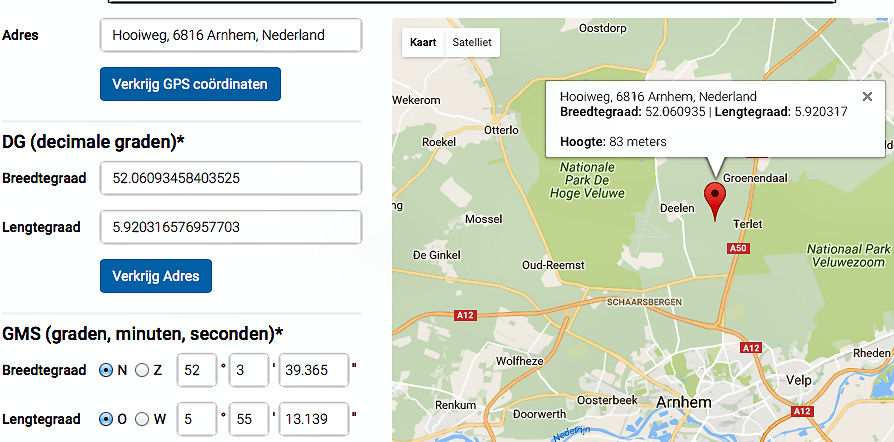The width and height of the screenshot is (894, 442).
Task: Click Schaarsbergen label on map
Action: (x=644, y=302)
